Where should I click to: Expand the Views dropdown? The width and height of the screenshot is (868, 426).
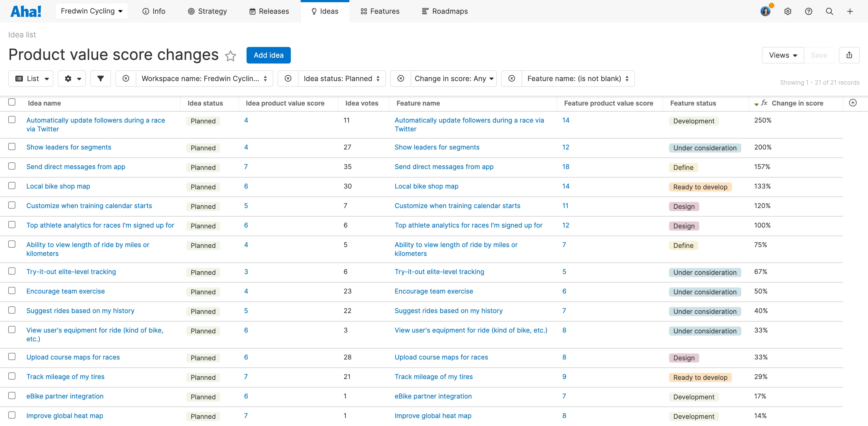point(783,55)
